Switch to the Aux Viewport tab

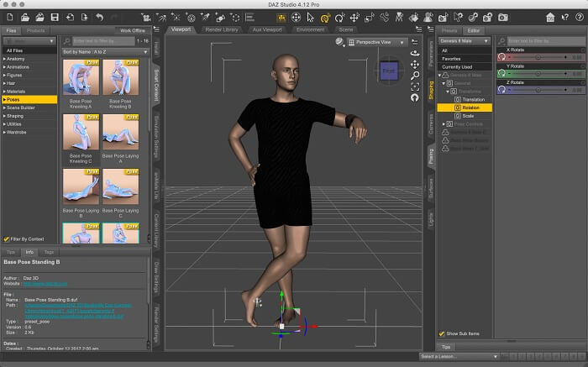267,29
